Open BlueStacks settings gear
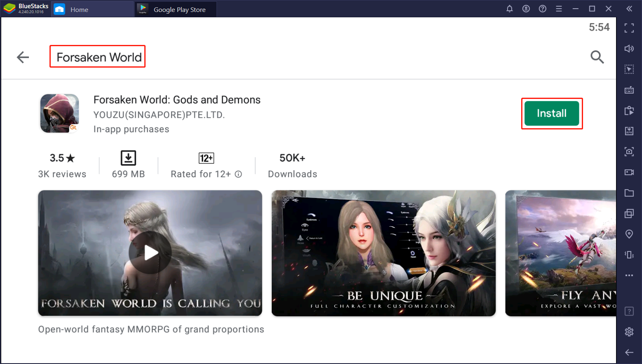This screenshot has height=364, width=642. [x=629, y=332]
